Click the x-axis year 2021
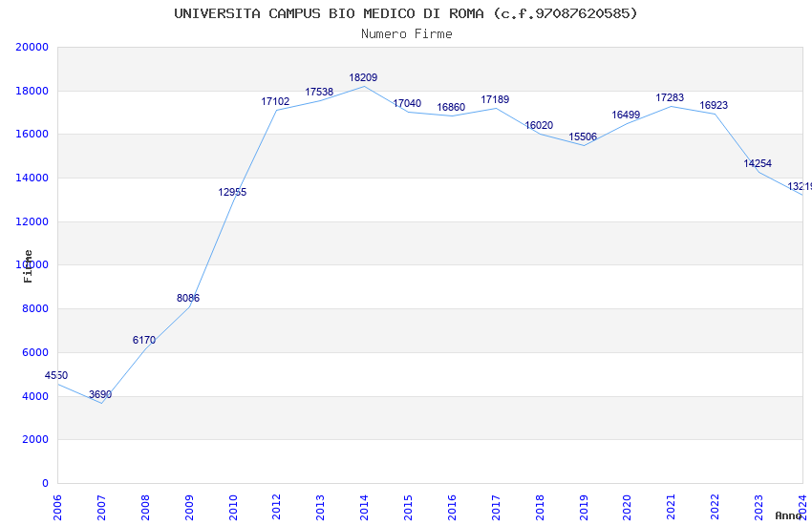Screen dimensions: 812x525 (672, 508)
